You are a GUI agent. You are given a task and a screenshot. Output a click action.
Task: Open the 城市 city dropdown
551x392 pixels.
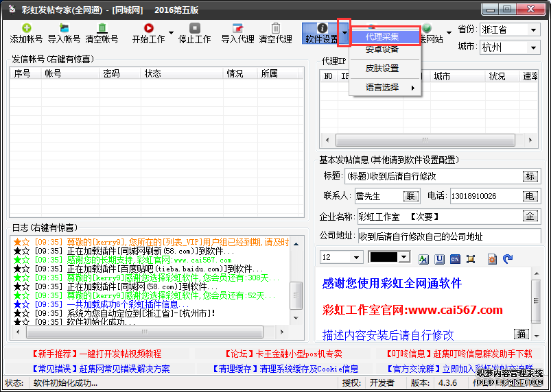tap(533, 47)
